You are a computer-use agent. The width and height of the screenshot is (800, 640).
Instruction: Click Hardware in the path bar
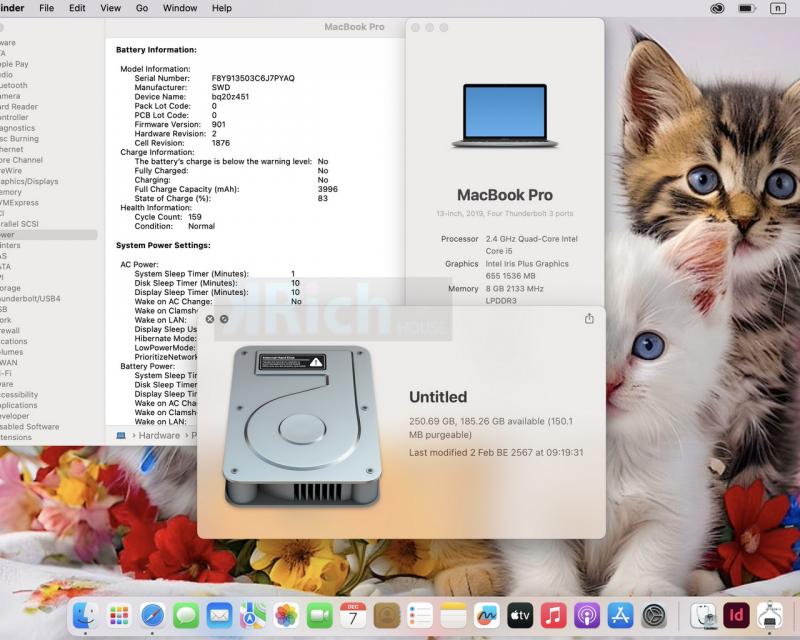(x=159, y=435)
